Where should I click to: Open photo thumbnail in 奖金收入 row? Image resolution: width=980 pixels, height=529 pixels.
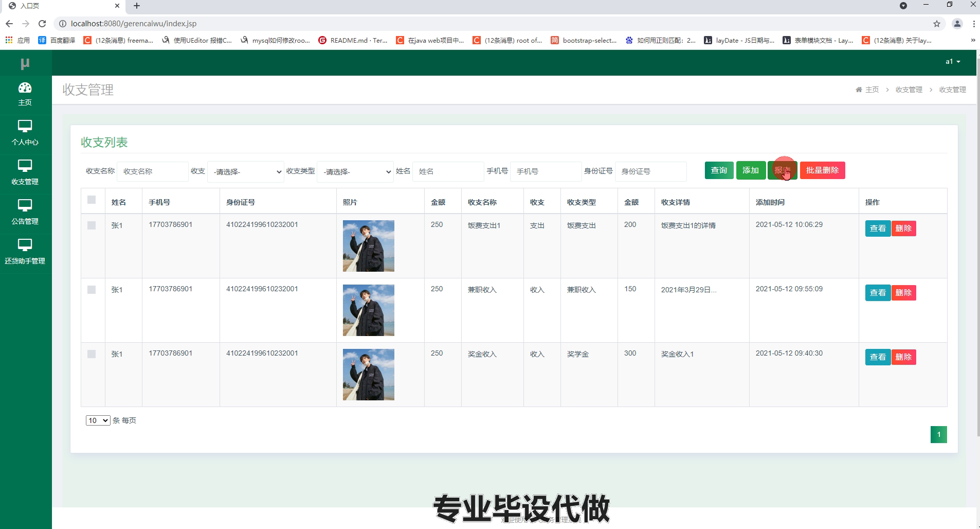pyautogui.click(x=369, y=375)
